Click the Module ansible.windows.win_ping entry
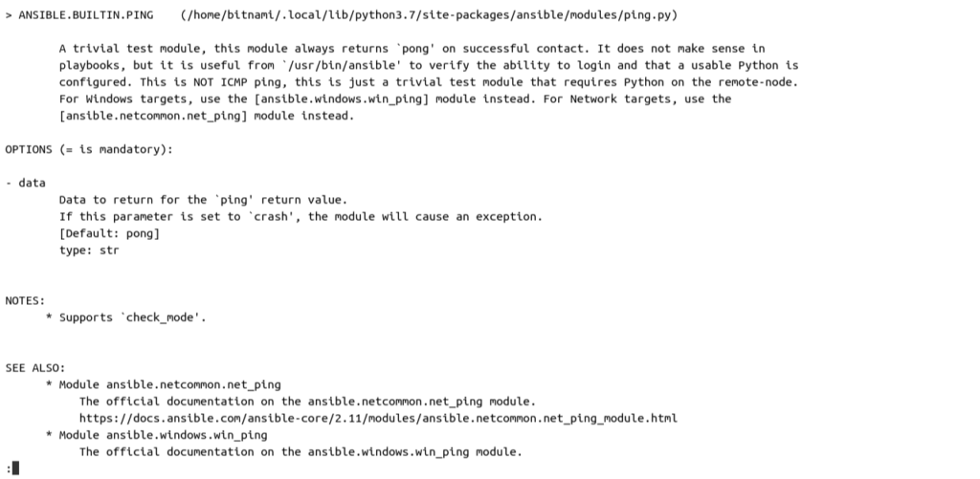This screenshot has width=980, height=479. pyautogui.click(x=163, y=435)
